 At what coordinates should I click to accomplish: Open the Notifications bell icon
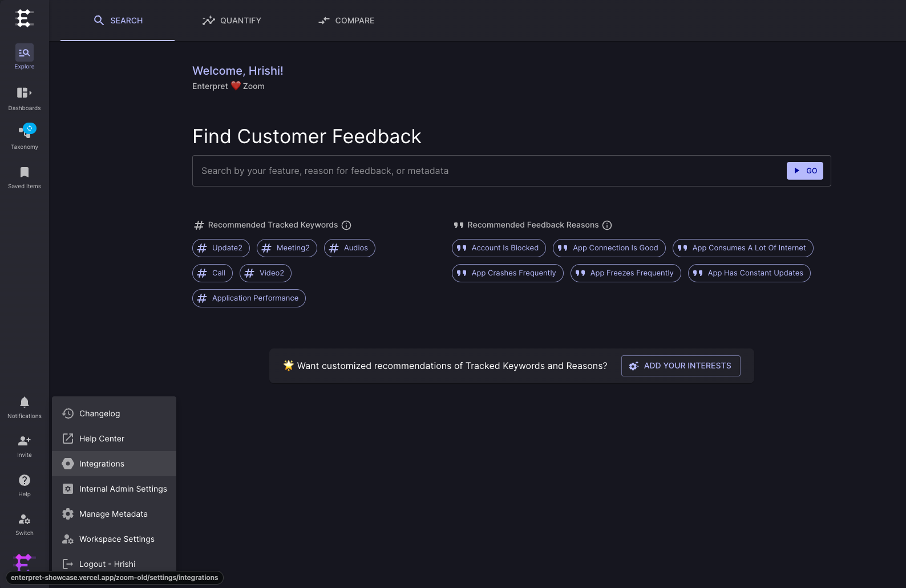click(x=25, y=402)
